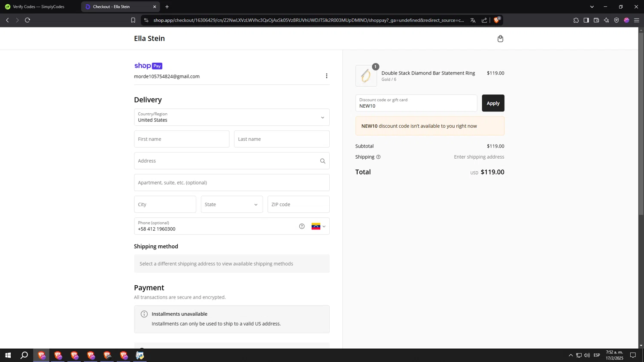Show phone number help tooltip icon
644x362 pixels.
(x=302, y=226)
